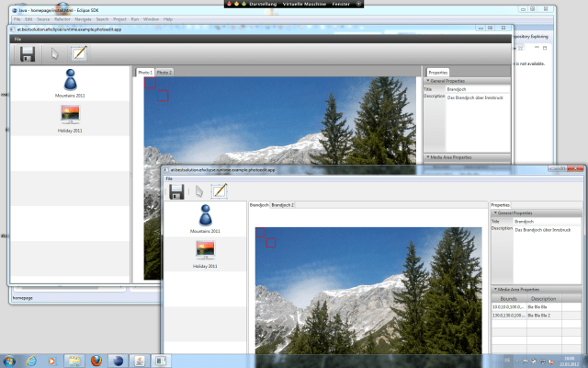The width and height of the screenshot is (588, 368).
Task: Click the save floppy icon in front window
Action: (177, 191)
